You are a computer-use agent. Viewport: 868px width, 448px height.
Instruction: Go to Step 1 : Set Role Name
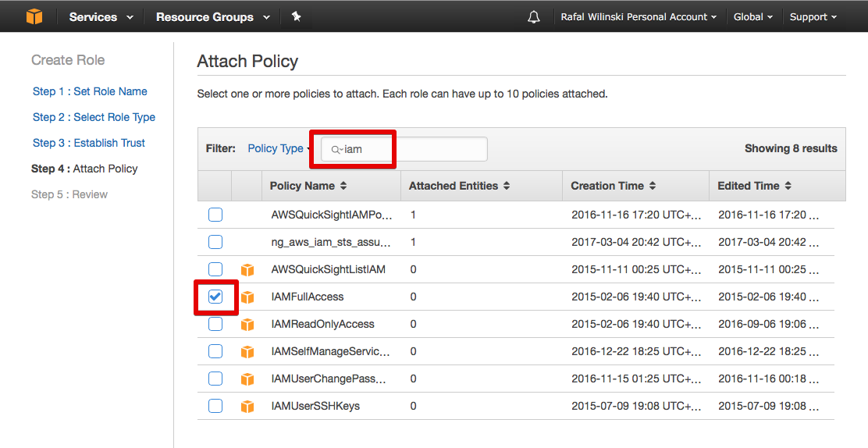coord(90,91)
